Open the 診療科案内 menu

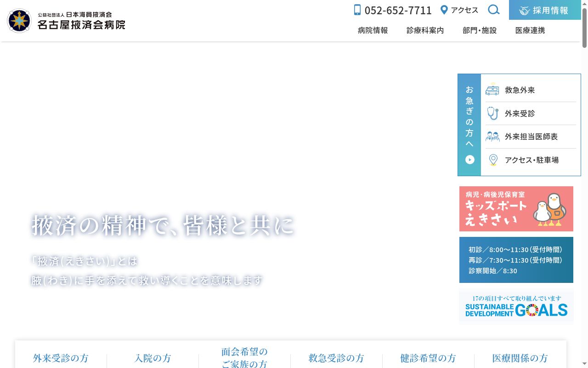pos(425,30)
